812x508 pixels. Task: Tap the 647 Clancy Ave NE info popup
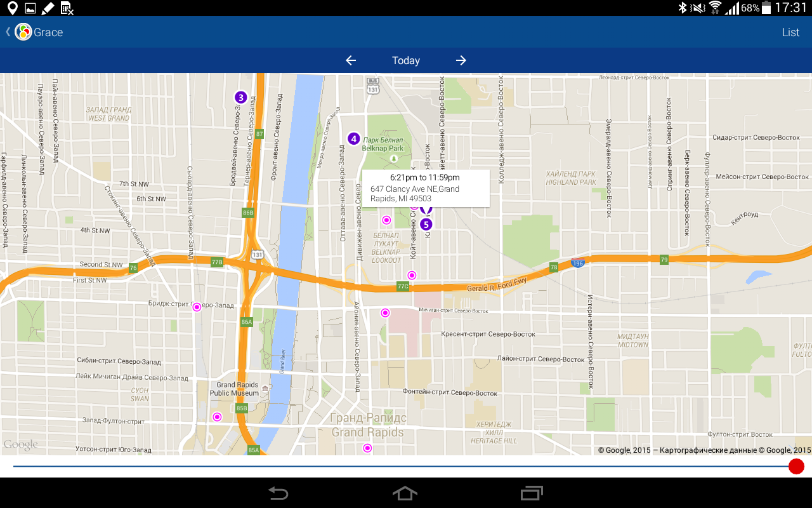[426, 188]
